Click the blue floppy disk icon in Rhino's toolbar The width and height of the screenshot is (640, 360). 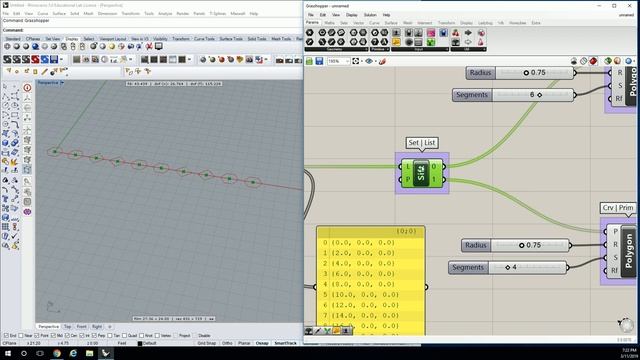point(54,60)
